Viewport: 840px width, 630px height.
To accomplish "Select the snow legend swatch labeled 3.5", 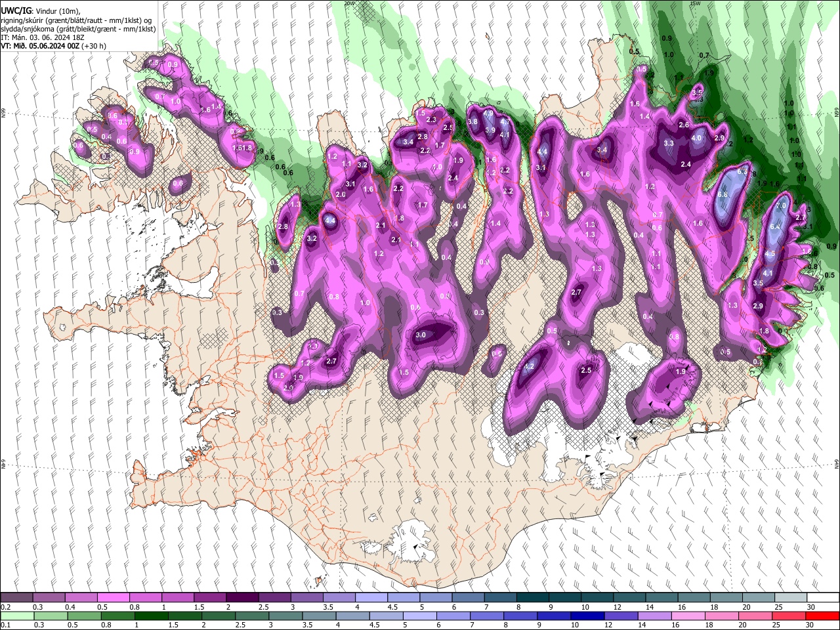I will click(x=338, y=598).
